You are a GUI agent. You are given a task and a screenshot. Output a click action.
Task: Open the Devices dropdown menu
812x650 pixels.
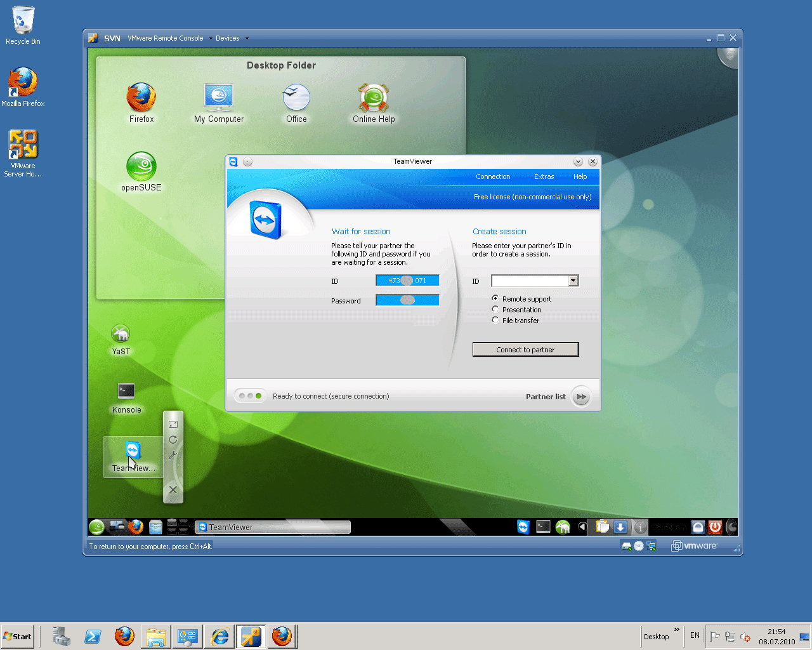pos(232,38)
